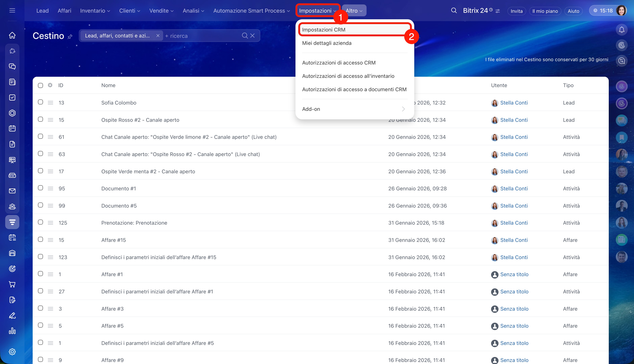Viewport: 634px width, 364px height.
Task: Select checkbox for Documento #1 row
Action: tap(40, 188)
